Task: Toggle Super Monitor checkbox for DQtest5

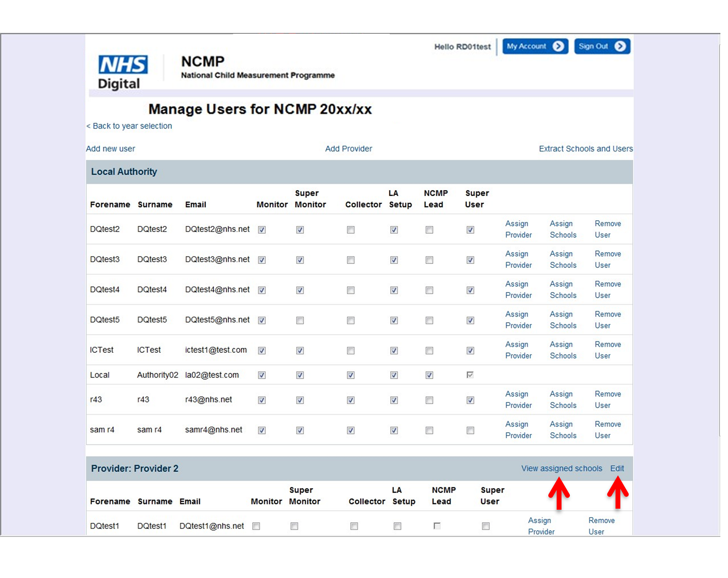Action: (x=300, y=320)
